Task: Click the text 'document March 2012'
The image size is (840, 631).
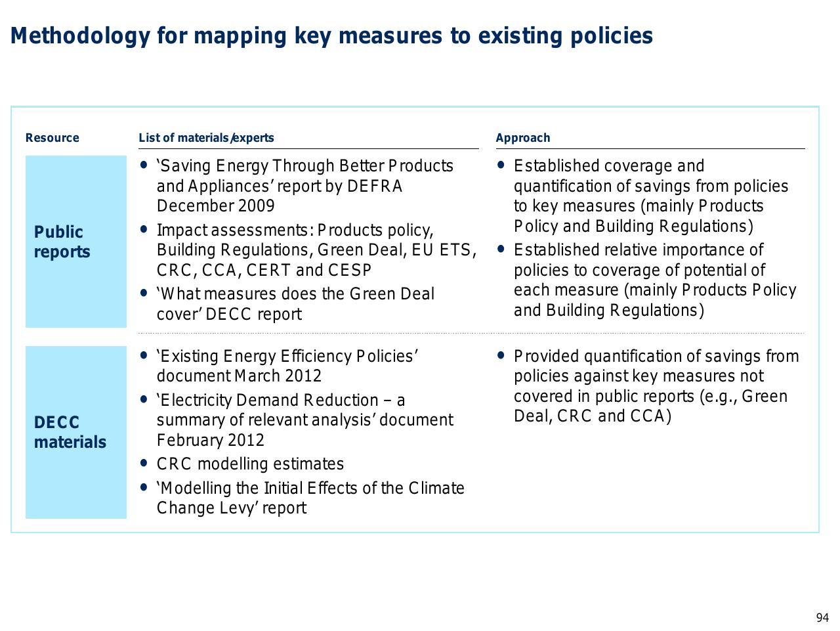Action: point(240,376)
